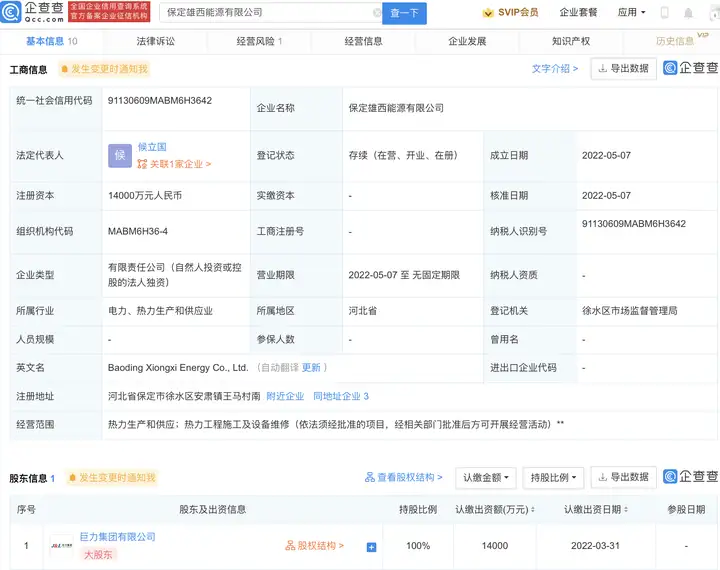Click the 候 avatar of the legal representative
The image size is (720, 570).
120,156
